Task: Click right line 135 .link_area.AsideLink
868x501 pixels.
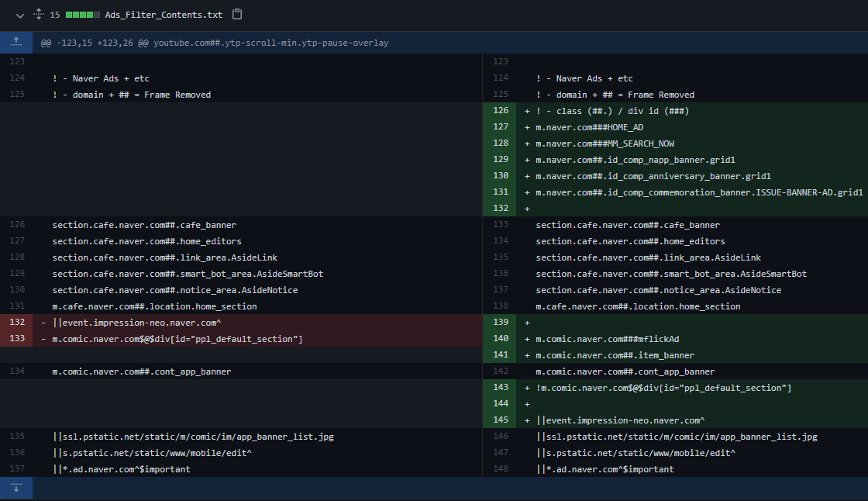Action: tap(648, 257)
